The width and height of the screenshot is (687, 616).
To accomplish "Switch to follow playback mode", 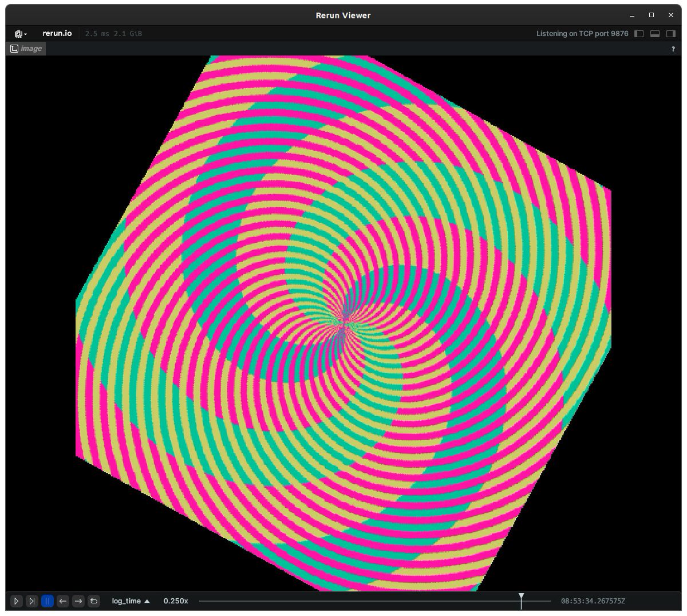I will click(32, 601).
